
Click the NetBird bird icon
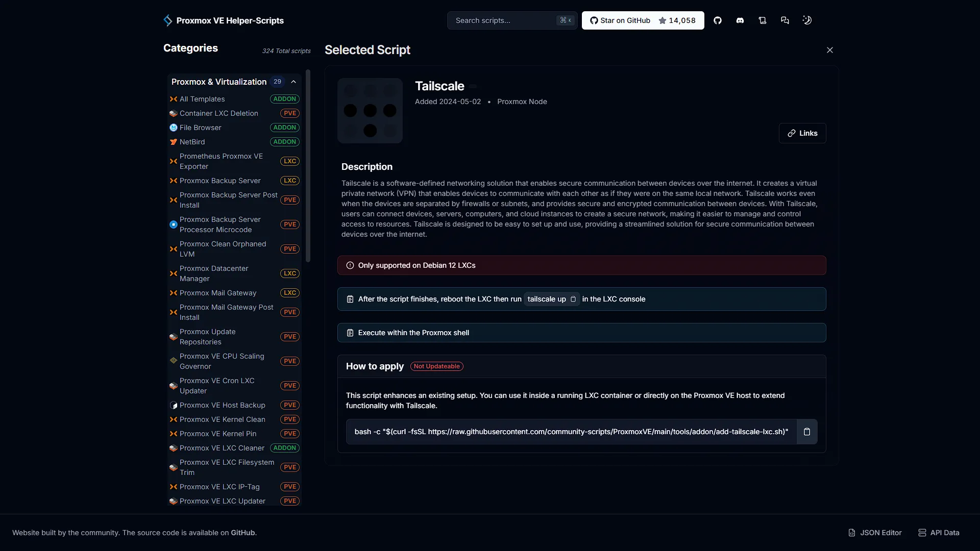pos(174,142)
